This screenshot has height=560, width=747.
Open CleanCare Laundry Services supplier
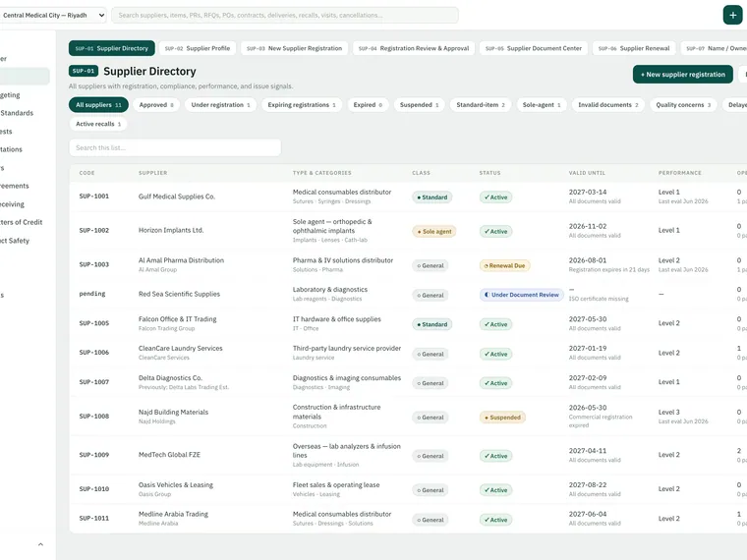coord(181,349)
